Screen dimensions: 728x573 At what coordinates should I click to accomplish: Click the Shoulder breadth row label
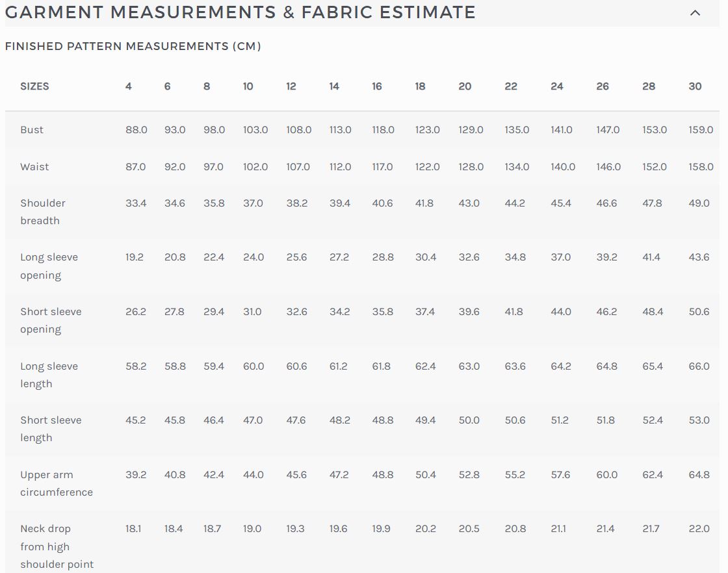43,212
